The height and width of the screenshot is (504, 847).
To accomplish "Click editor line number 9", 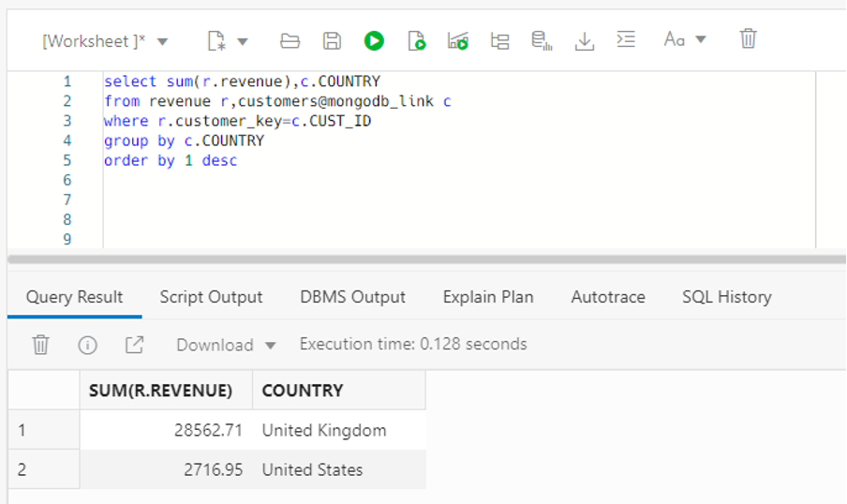I will tap(67, 239).
